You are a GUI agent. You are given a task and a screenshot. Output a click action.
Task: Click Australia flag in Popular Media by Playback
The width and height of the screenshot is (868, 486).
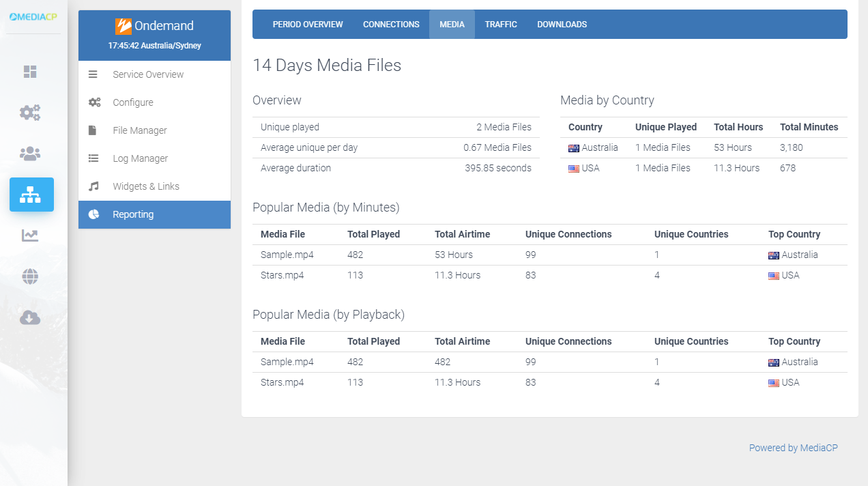click(774, 362)
